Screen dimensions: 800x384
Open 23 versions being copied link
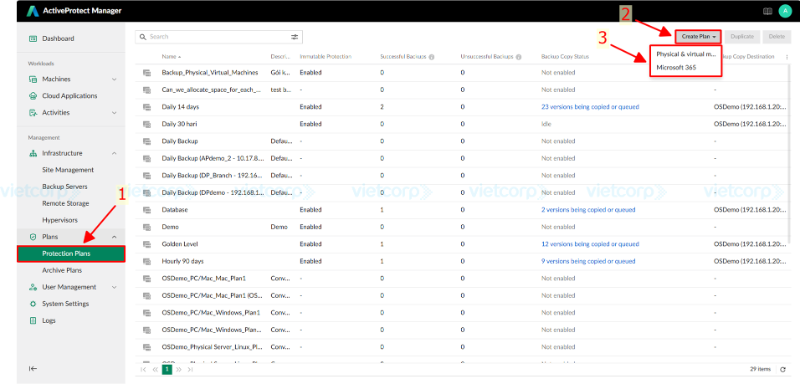[590, 107]
